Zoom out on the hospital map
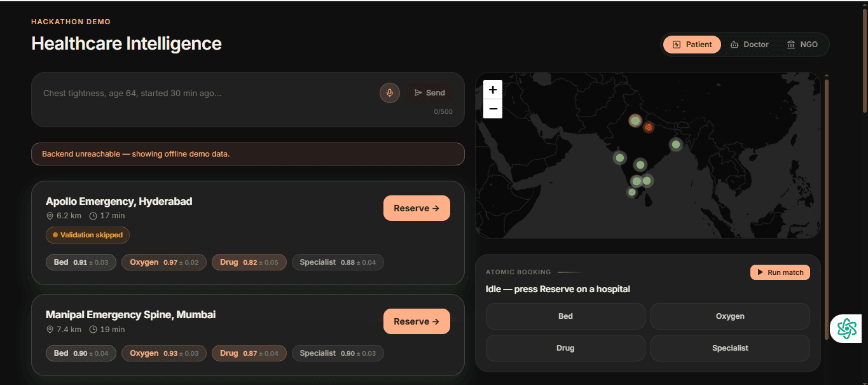The height and width of the screenshot is (385, 868). pos(493,109)
